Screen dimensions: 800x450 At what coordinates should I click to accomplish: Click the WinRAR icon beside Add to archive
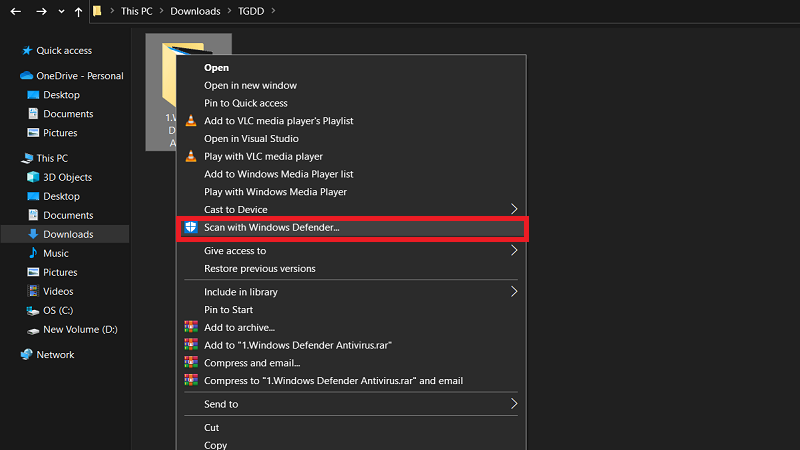190,327
